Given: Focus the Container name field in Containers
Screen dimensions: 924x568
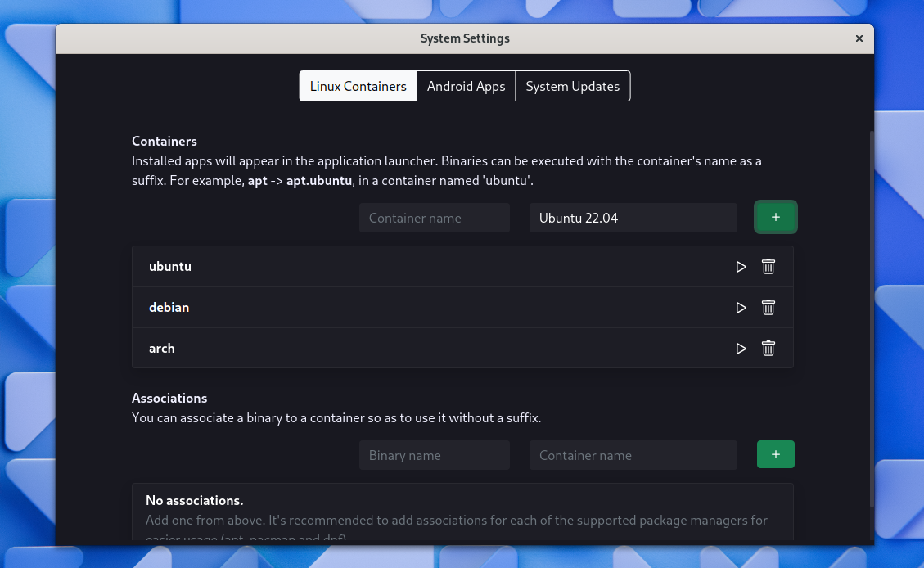Looking at the screenshot, I should pos(435,218).
